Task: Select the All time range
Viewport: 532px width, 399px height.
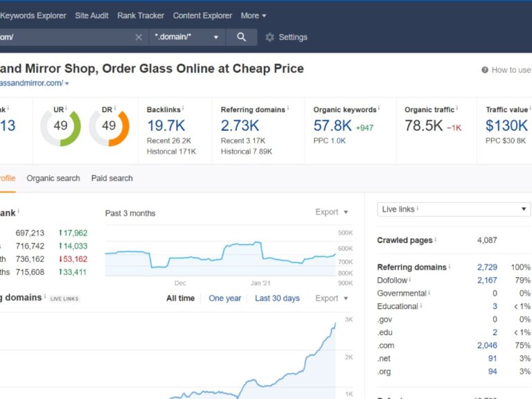Action: 181,299
